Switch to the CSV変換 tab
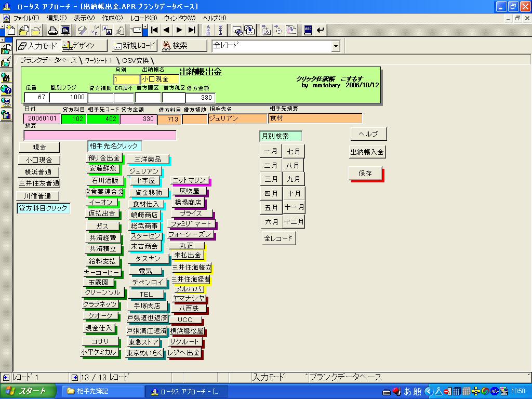The image size is (532, 399). pyautogui.click(x=135, y=60)
